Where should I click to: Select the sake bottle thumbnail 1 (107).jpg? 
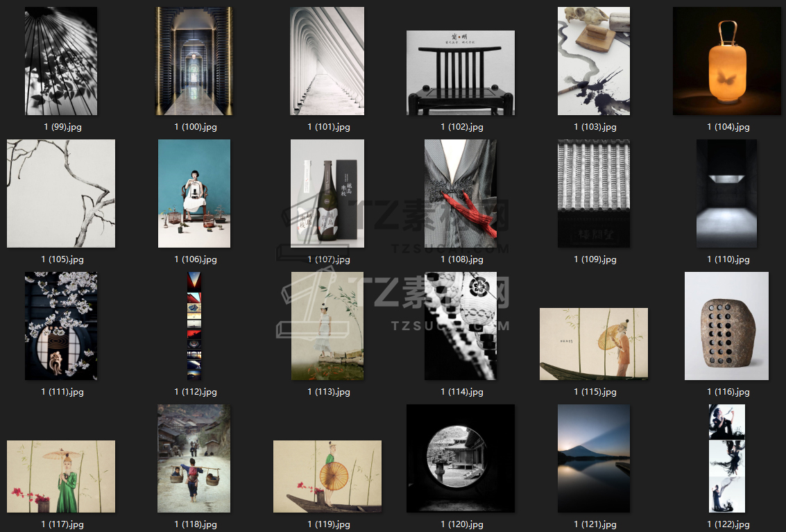(327, 194)
